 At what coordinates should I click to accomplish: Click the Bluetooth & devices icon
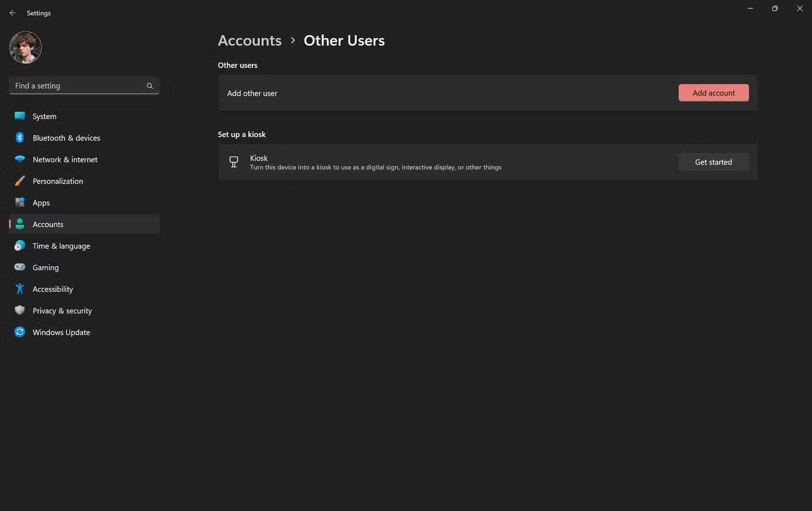(x=19, y=138)
